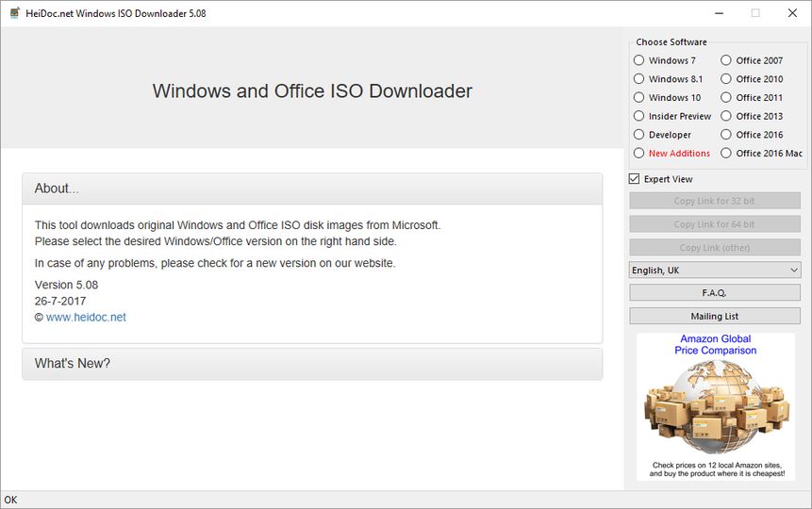Image resolution: width=812 pixels, height=509 pixels.
Task: Select the Windows 7 radio button
Action: click(x=638, y=60)
